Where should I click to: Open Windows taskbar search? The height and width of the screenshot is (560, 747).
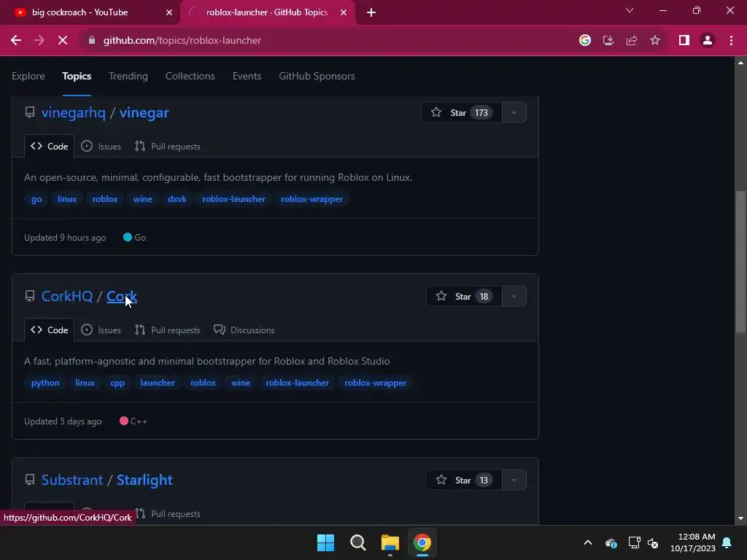[x=357, y=542]
